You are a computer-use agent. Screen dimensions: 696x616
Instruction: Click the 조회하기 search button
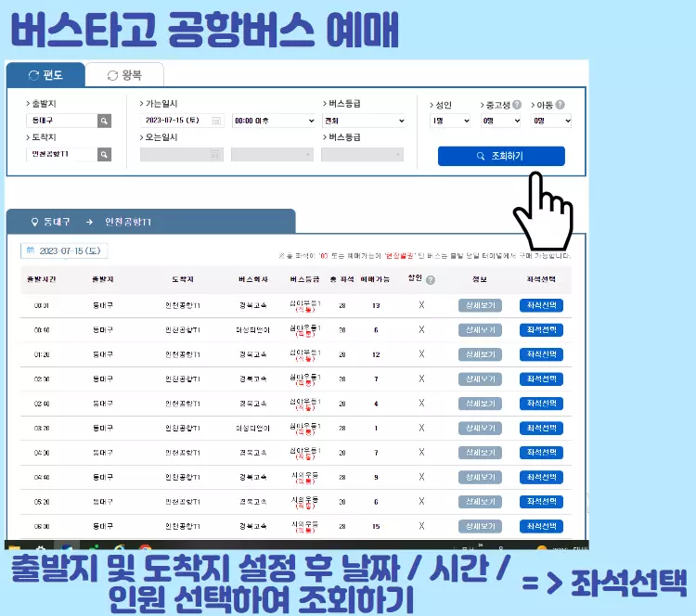[501, 156]
